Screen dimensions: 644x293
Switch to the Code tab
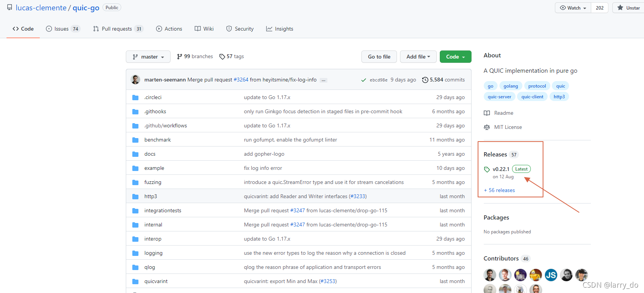23,29
